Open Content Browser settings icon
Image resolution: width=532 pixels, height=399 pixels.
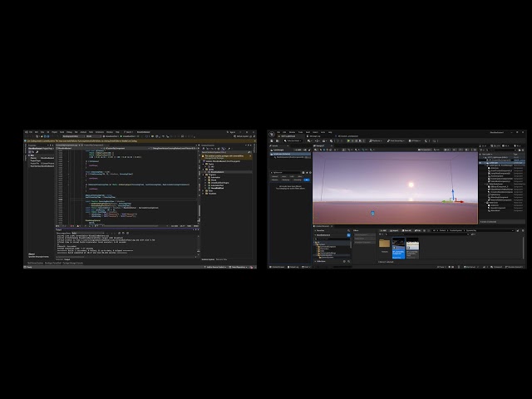pos(523,231)
